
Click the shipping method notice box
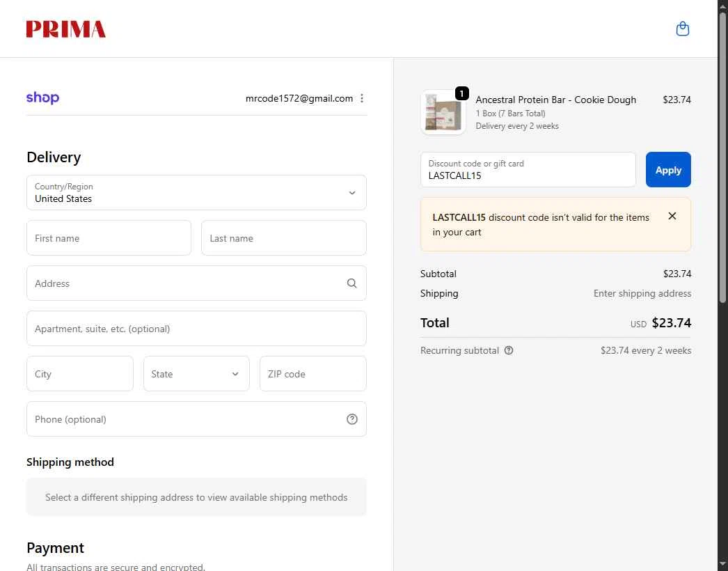(196, 497)
